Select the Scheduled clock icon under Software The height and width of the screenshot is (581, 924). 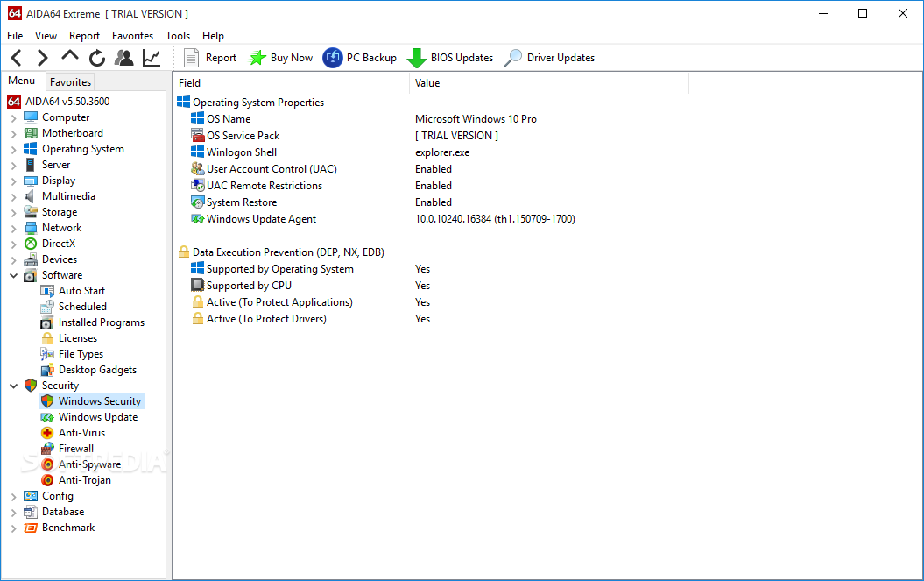click(x=47, y=307)
